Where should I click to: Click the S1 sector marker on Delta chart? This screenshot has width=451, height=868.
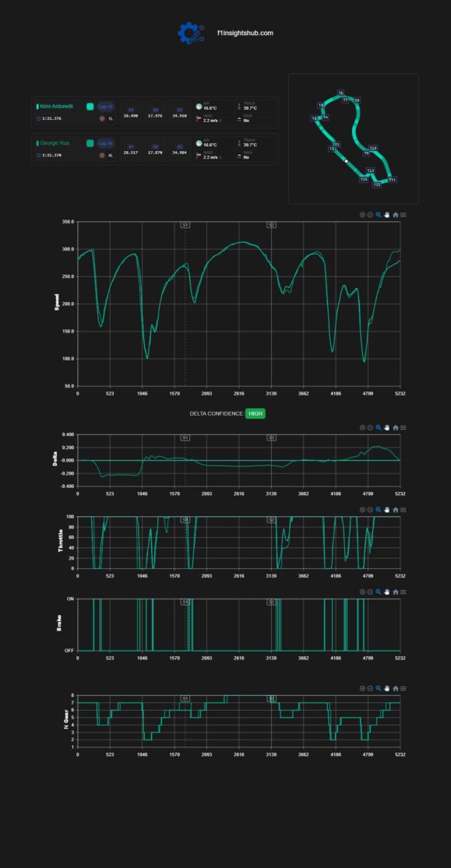(185, 438)
